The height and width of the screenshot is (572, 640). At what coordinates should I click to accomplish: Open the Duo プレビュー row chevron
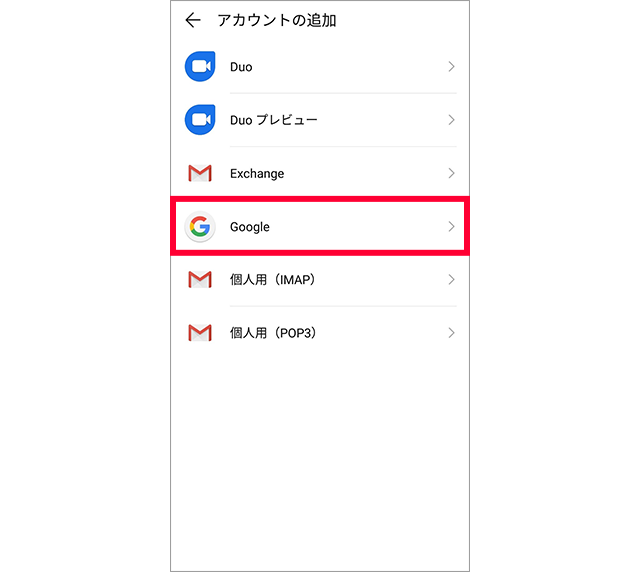coord(451,120)
